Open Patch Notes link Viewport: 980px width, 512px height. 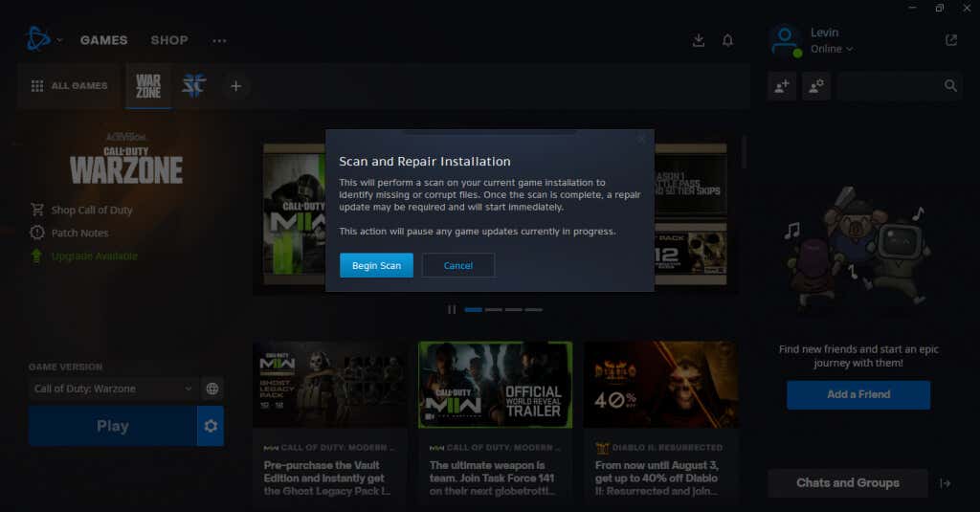tap(80, 234)
